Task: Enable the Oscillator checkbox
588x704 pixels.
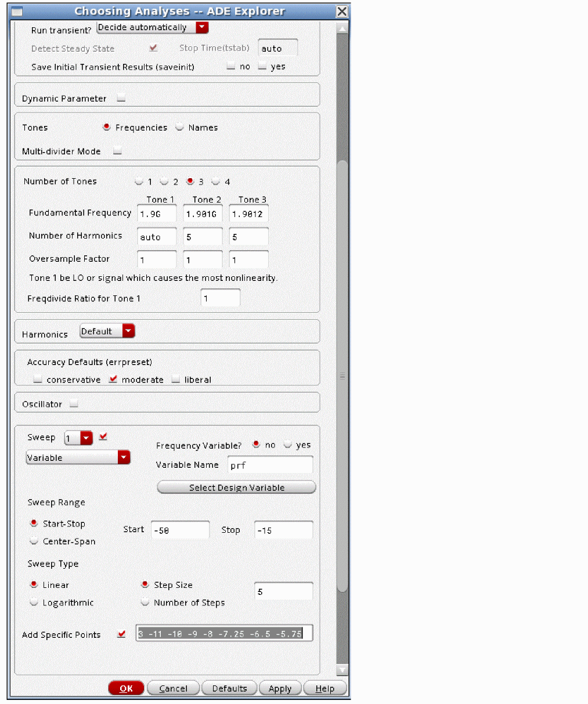Action: coord(74,403)
